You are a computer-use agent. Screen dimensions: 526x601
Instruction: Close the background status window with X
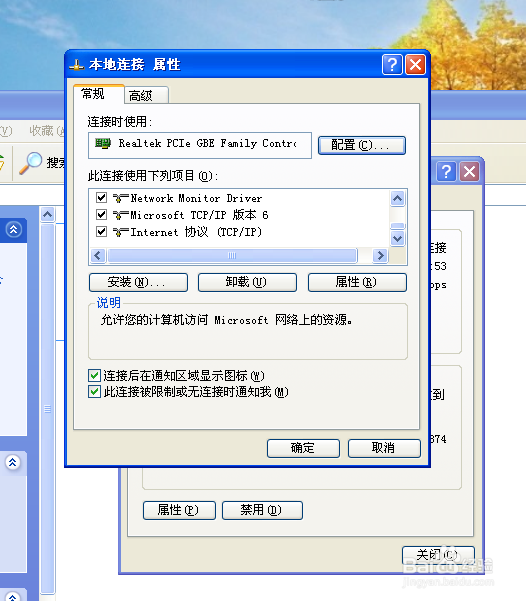coord(470,171)
